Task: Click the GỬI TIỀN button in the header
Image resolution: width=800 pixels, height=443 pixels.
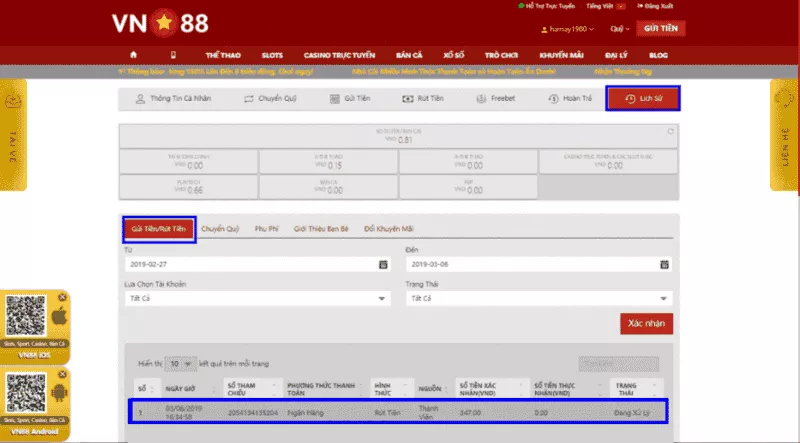Action: pyautogui.click(x=661, y=29)
